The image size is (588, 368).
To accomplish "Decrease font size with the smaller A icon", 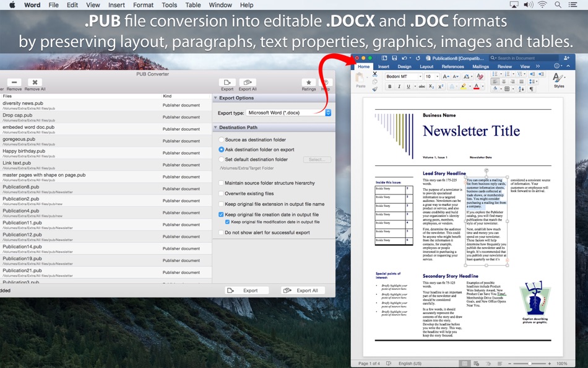I will (x=456, y=77).
